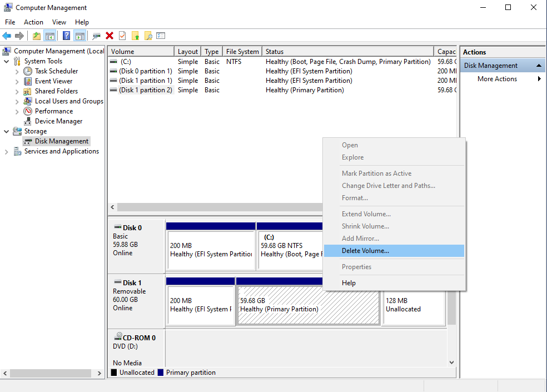Click the checklist settings icon in toolbar
The image size is (547, 392).
coord(161,36)
